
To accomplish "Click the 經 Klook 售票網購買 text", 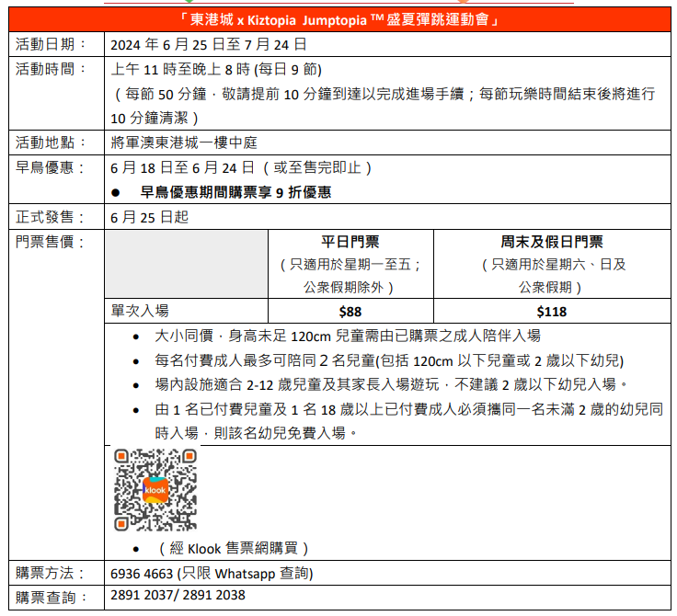I will [x=233, y=549].
